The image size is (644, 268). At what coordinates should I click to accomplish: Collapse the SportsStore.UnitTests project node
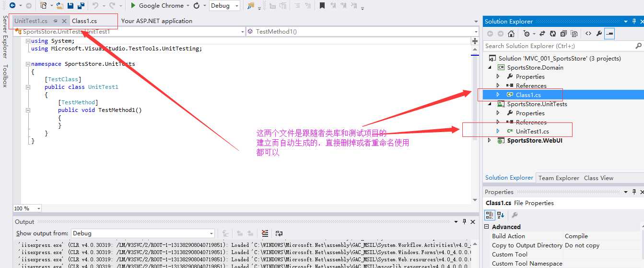point(490,104)
